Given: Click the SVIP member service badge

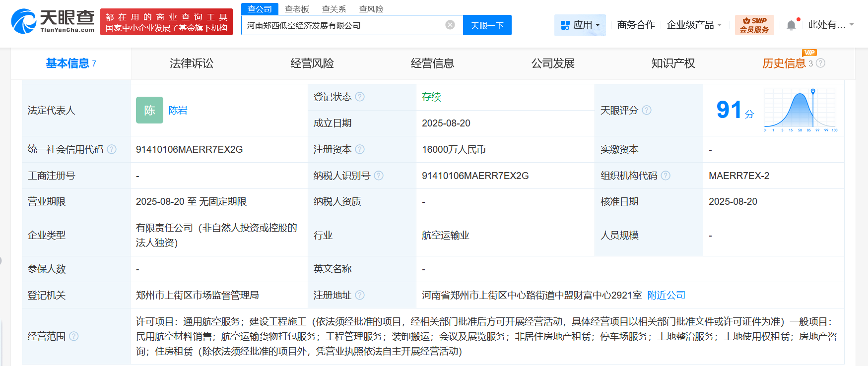Looking at the screenshot, I should (x=754, y=25).
